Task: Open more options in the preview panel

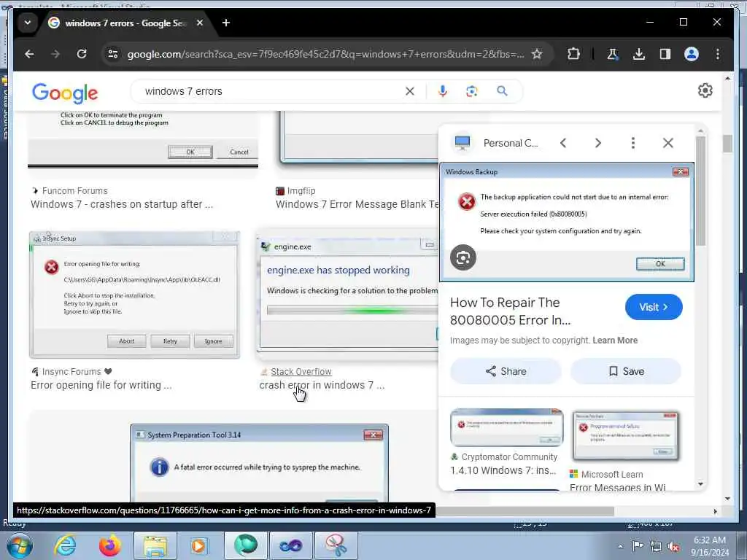Action: (632, 143)
